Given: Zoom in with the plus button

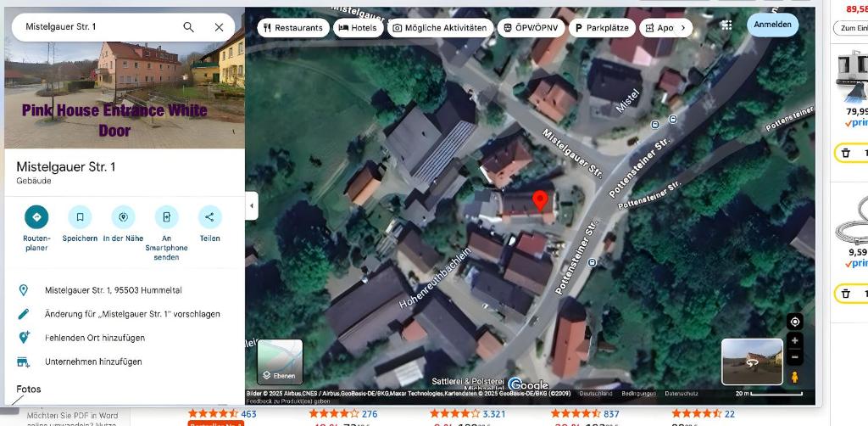Looking at the screenshot, I should tap(794, 341).
